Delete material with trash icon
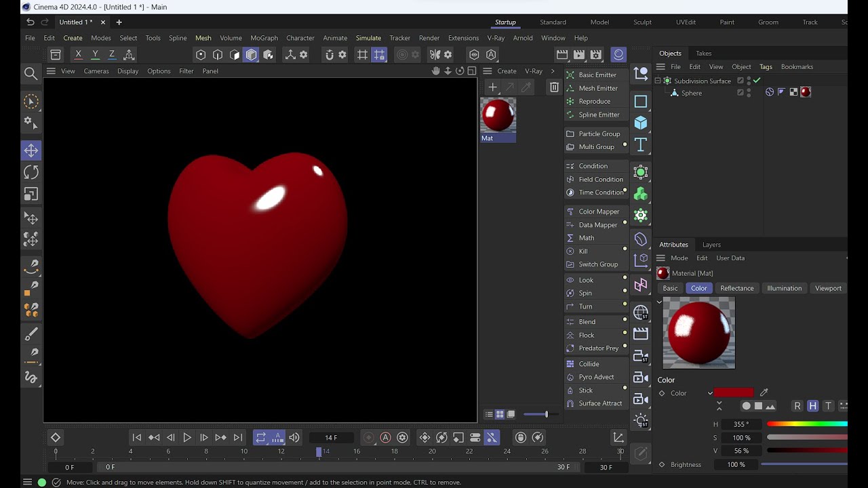This screenshot has height=488, width=868. coord(554,87)
